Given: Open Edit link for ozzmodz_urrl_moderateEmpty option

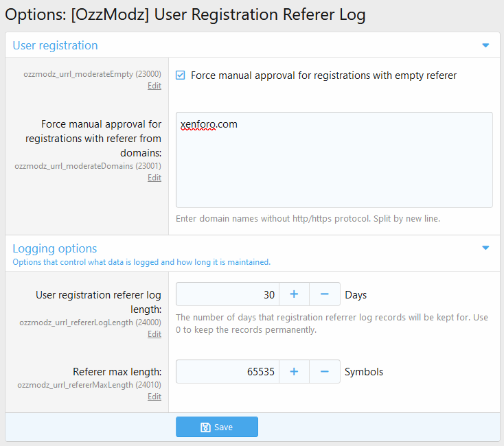Looking at the screenshot, I should point(154,86).
